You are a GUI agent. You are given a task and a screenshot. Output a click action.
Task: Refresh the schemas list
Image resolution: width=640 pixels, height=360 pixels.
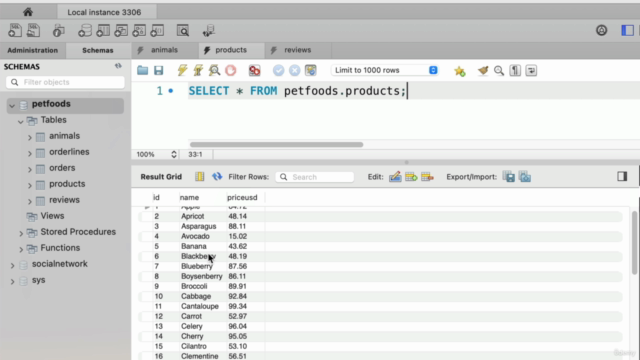pos(118,66)
